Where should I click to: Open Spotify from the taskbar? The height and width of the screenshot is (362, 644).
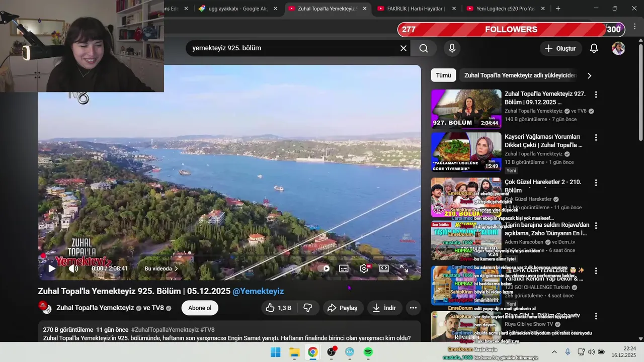tap(368, 352)
